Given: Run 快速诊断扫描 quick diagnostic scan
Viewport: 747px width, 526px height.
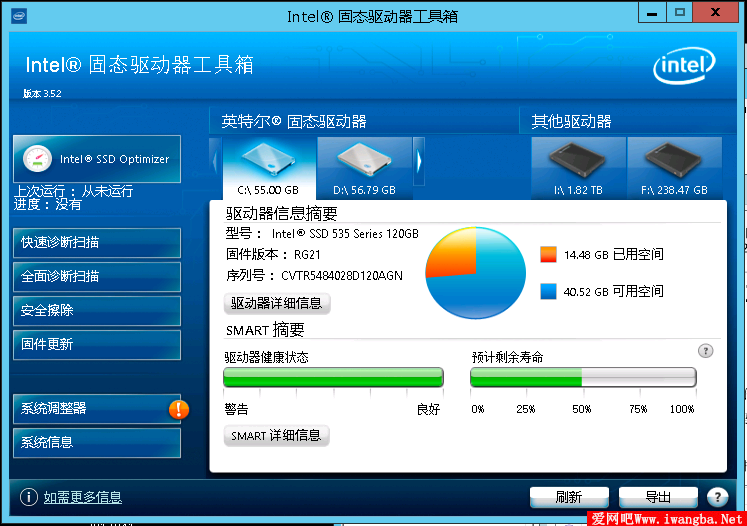Looking at the screenshot, I should pos(97,243).
